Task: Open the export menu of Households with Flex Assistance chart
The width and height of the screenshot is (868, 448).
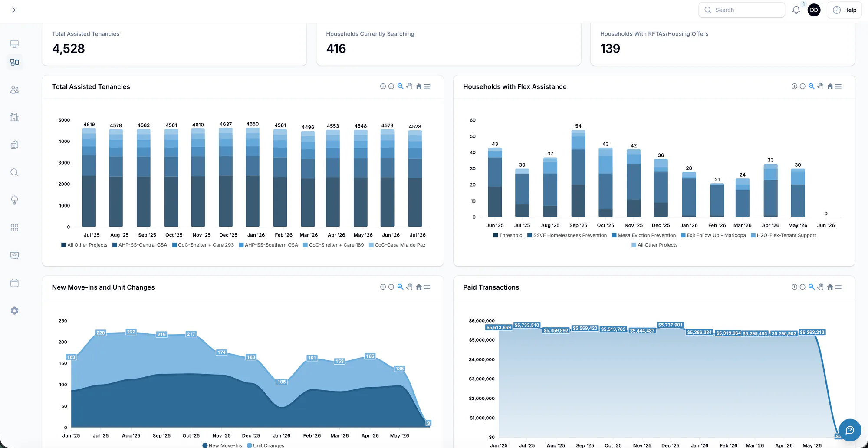Action: pyautogui.click(x=838, y=86)
